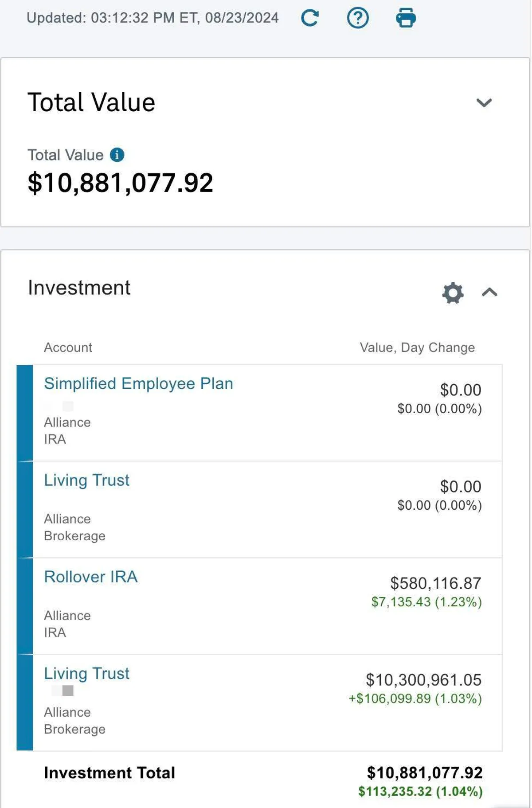The height and width of the screenshot is (808, 532).
Task: Click the Account column header
Action: pyautogui.click(x=68, y=347)
